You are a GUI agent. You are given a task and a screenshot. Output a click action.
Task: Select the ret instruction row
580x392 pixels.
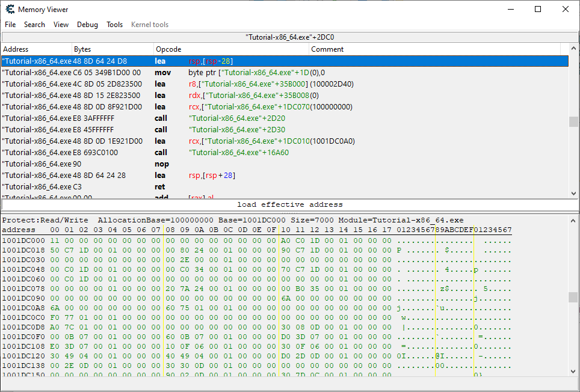click(241, 187)
